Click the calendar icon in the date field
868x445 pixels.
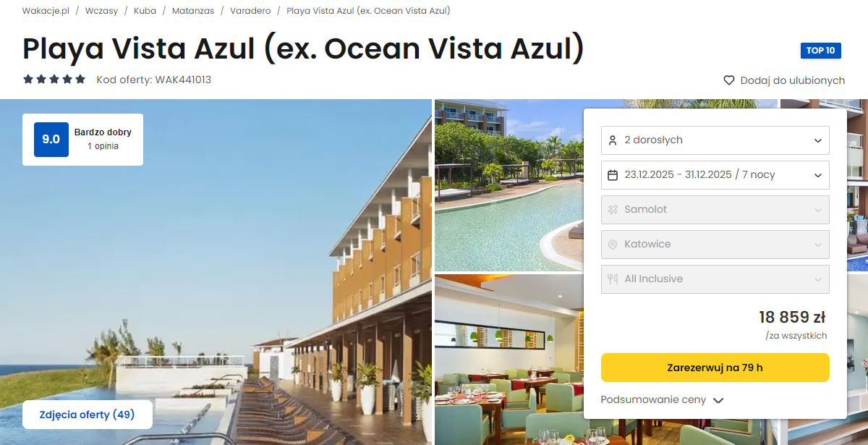(613, 175)
